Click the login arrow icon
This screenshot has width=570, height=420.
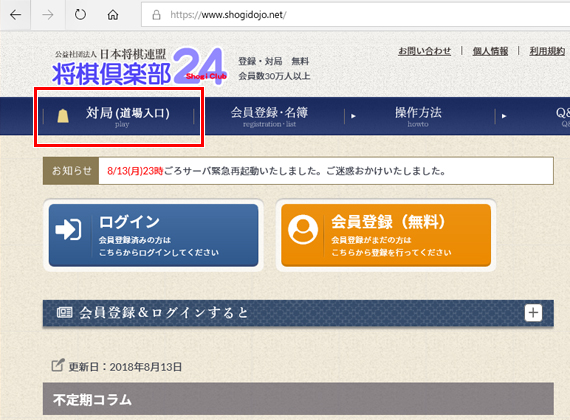pyautogui.click(x=68, y=229)
